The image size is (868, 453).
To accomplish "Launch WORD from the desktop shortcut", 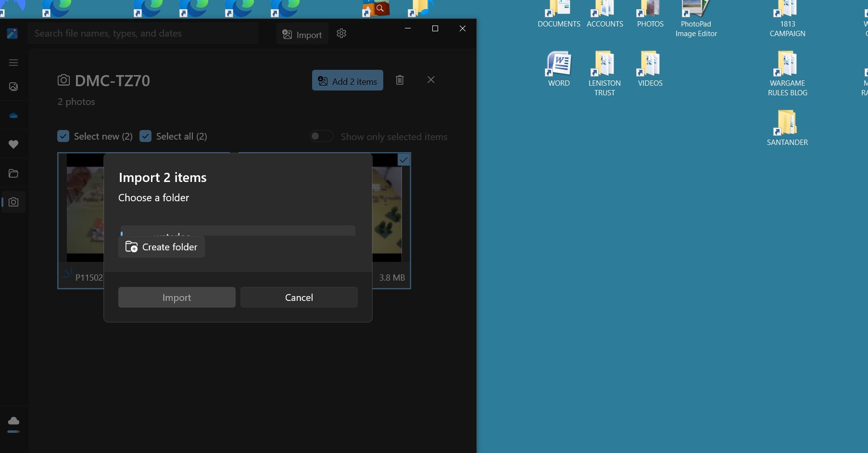I will click(x=559, y=69).
